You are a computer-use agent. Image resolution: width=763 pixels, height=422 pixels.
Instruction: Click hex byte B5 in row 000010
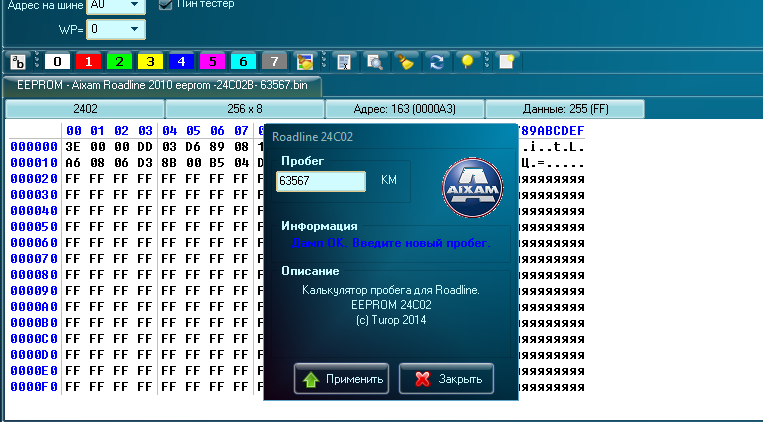coord(217,163)
